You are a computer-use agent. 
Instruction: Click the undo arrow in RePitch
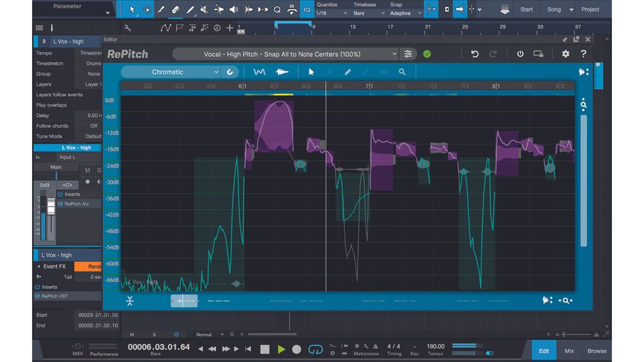coord(475,54)
